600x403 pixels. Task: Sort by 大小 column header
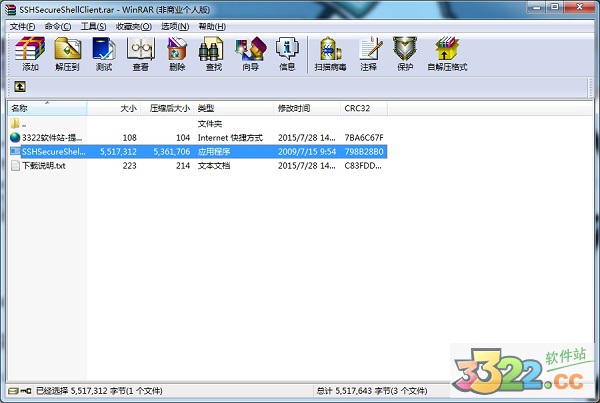click(114, 108)
